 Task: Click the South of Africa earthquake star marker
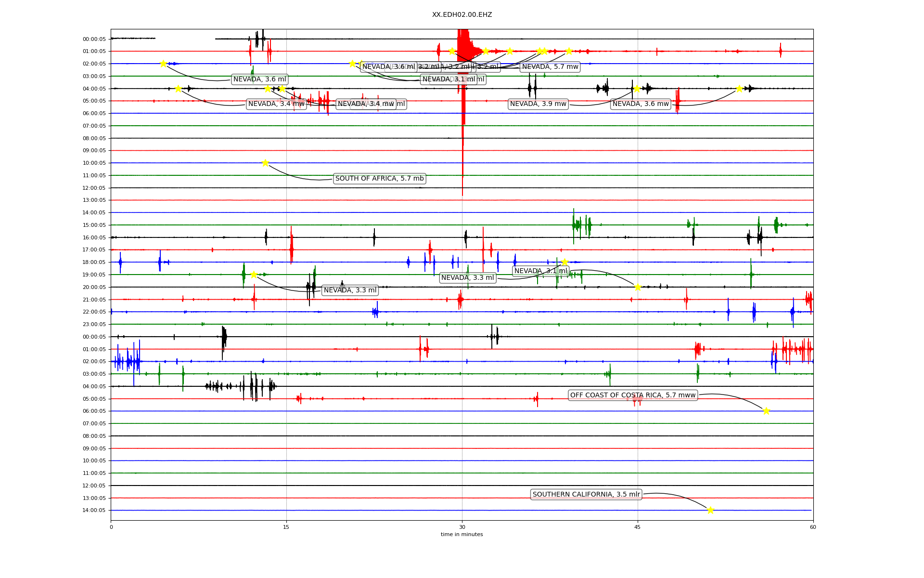pos(265,163)
